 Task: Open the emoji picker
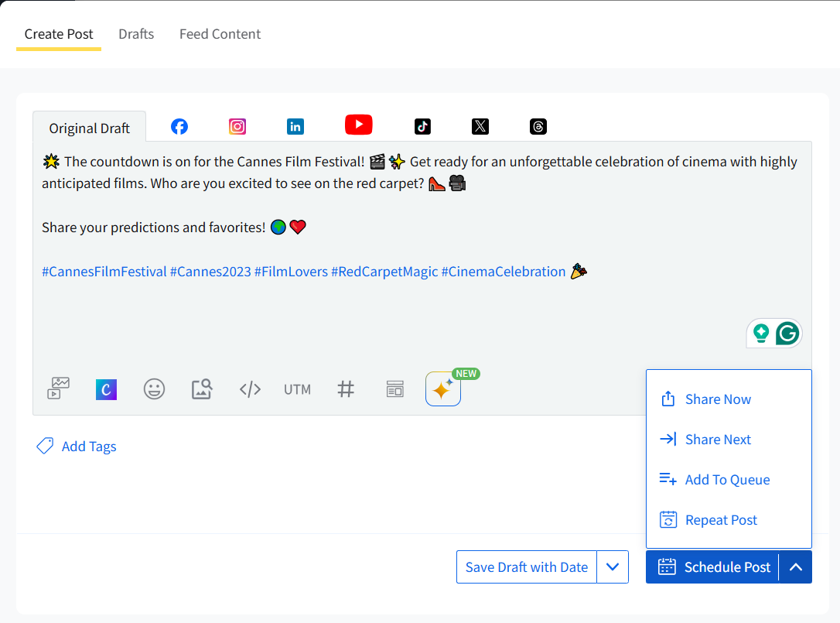155,389
